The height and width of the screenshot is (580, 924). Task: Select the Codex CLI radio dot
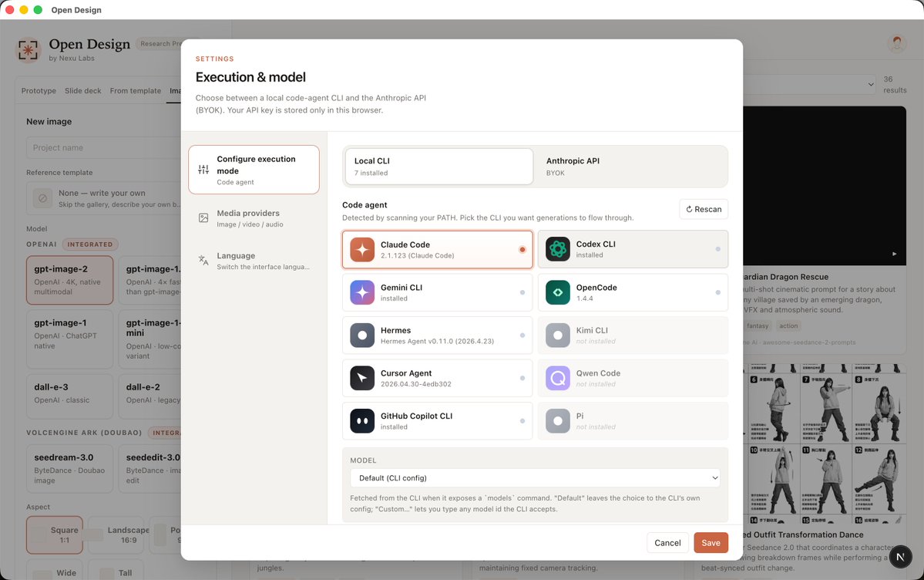pos(717,249)
